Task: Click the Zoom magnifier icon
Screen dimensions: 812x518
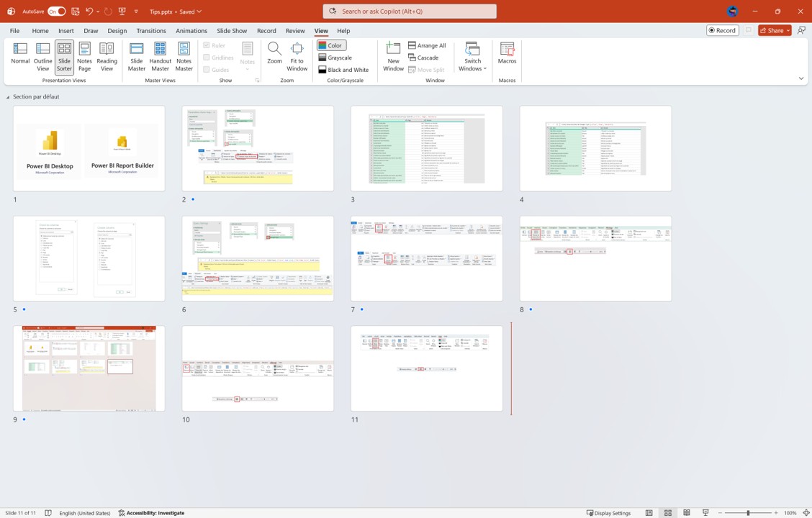Action: pos(274,52)
